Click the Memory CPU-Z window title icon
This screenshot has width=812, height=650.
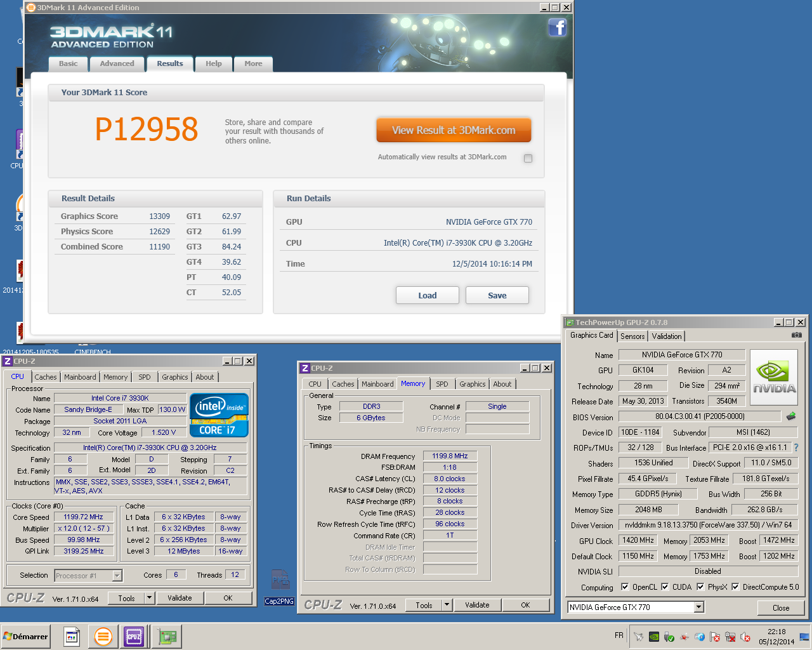(x=305, y=368)
